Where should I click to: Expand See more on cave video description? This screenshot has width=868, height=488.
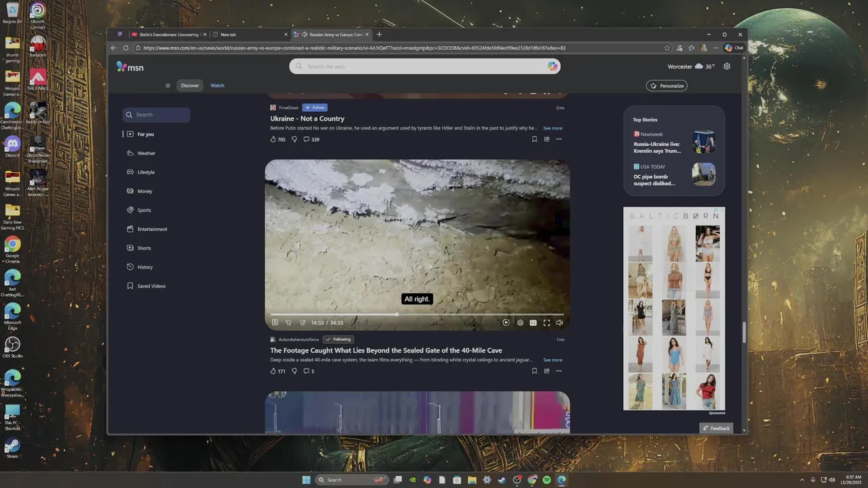553,360
